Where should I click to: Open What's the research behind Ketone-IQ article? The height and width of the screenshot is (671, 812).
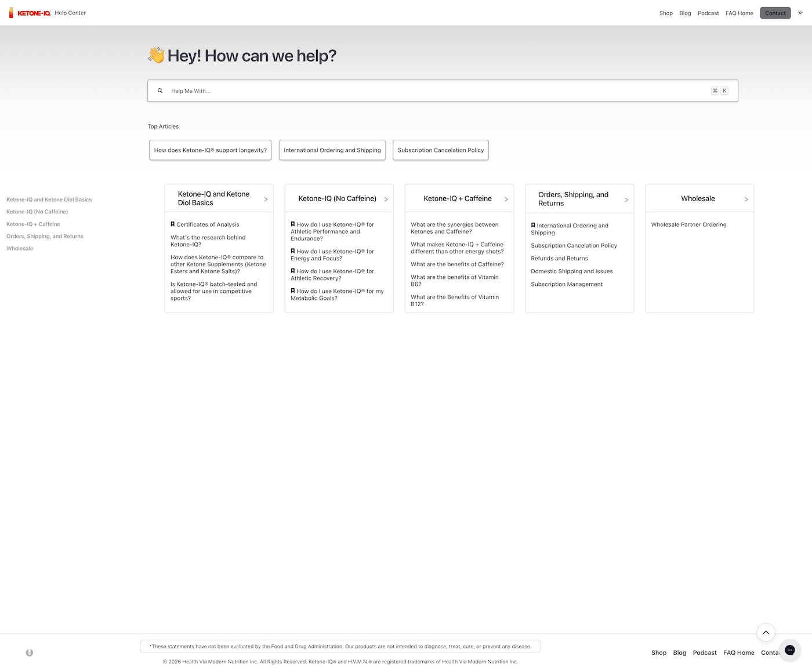tap(208, 241)
